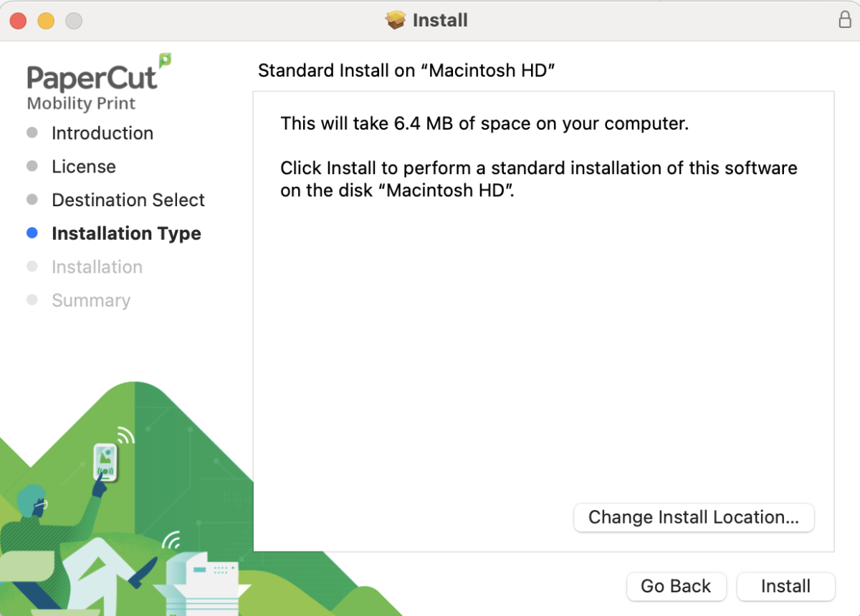The image size is (860, 616).
Task: Click the greyed-out Summary step
Action: pos(91,301)
